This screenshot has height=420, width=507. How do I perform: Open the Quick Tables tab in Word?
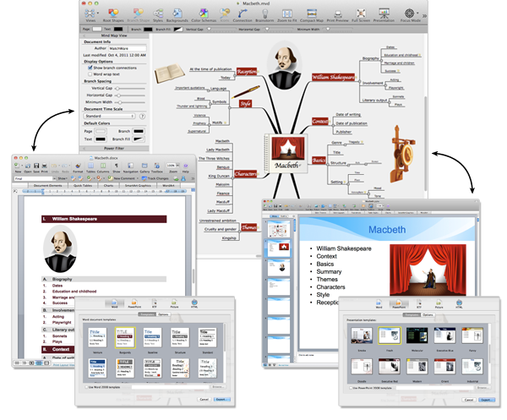[x=83, y=186]
